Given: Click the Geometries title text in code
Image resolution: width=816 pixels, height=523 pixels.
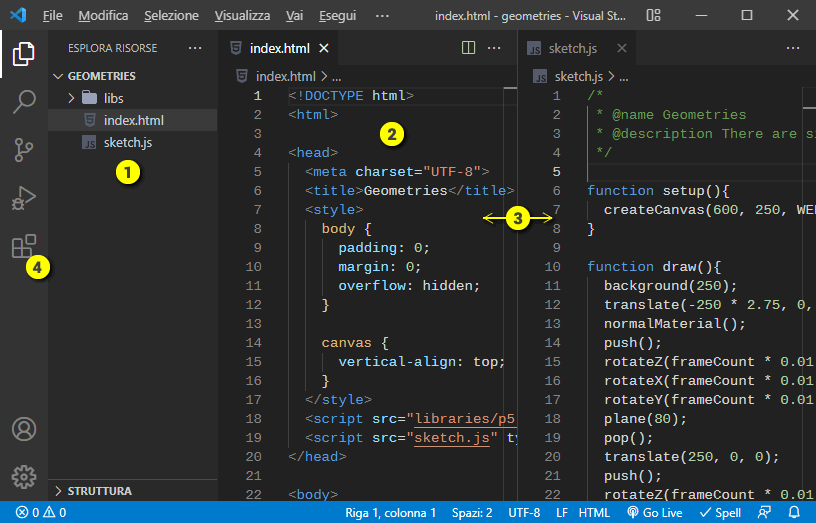Looking at the screenshot, I should coord(405,190).
